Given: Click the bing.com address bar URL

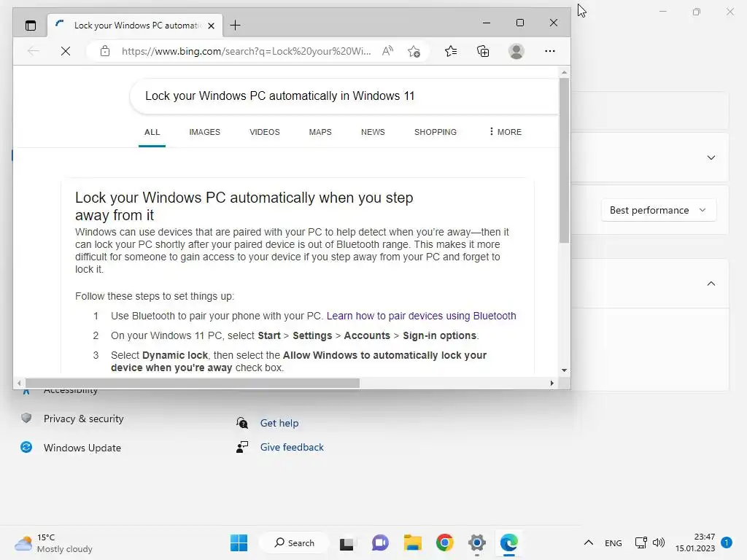Looking at the screenshot, I should (246, 51).
